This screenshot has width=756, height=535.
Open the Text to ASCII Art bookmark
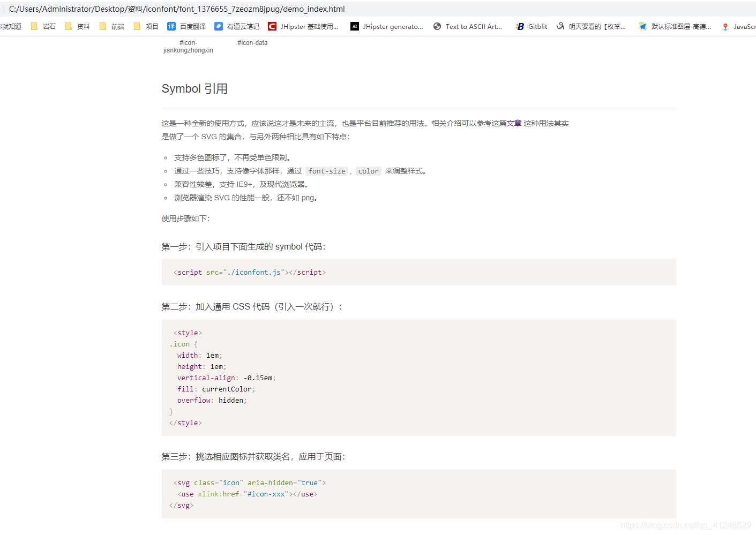point(469,26)
